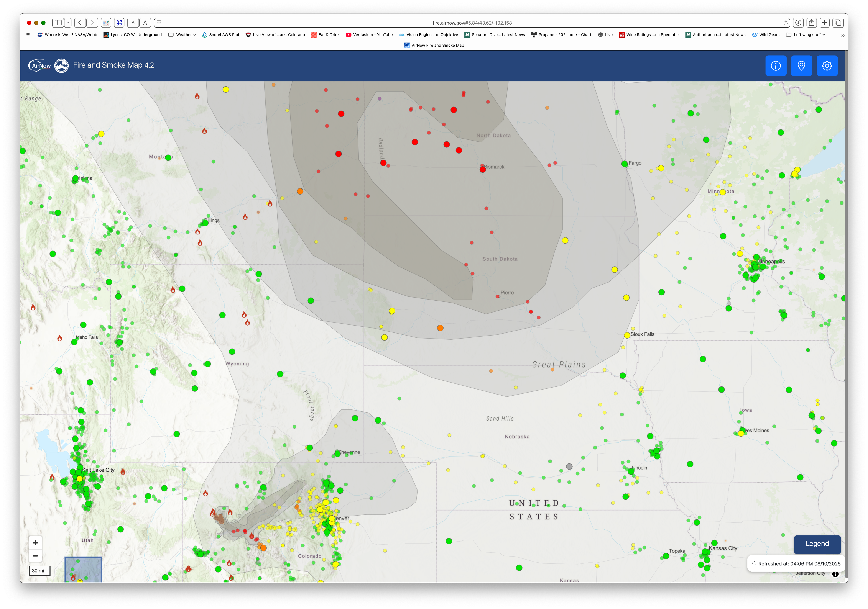Viewport: 868px width, 609px height.
Task: Open the sidebar tab group dropdown arrow
Action: click(x=68, y=23)
